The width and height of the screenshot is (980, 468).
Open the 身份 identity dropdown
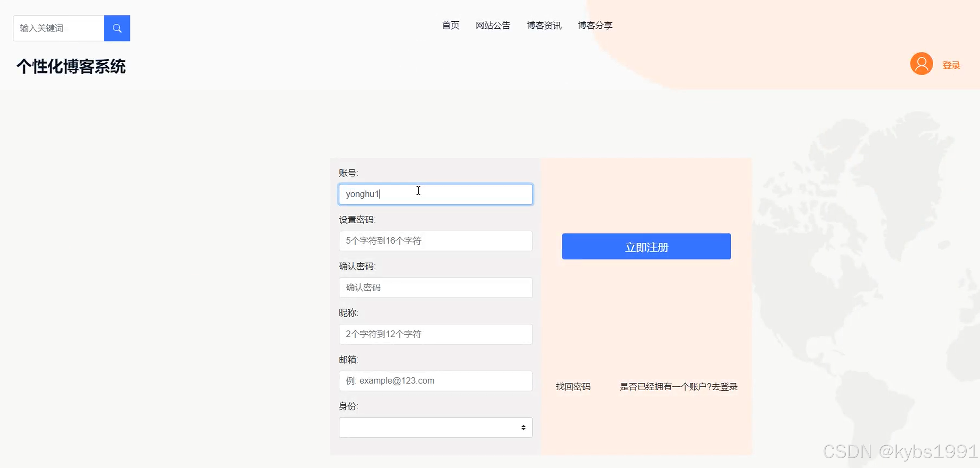click(435, 428)
